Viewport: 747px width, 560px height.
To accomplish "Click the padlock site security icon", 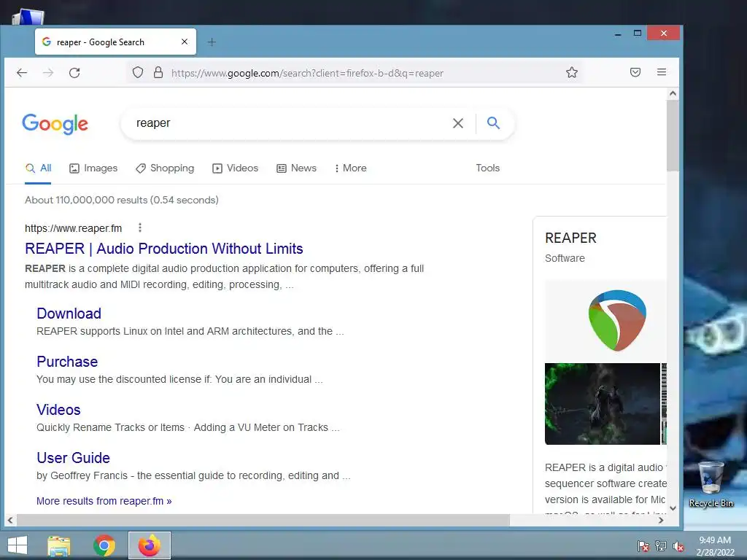I will coord(158,72).
